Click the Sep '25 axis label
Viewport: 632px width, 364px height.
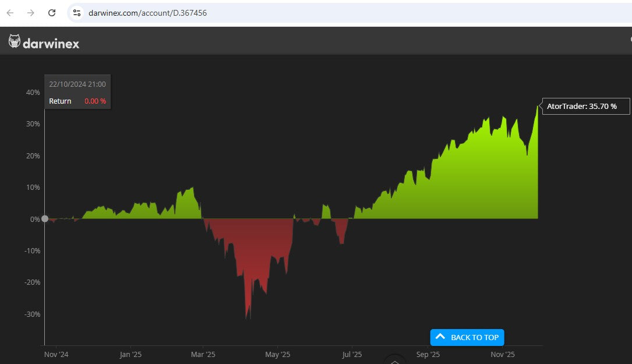click(x=427, y=354)
